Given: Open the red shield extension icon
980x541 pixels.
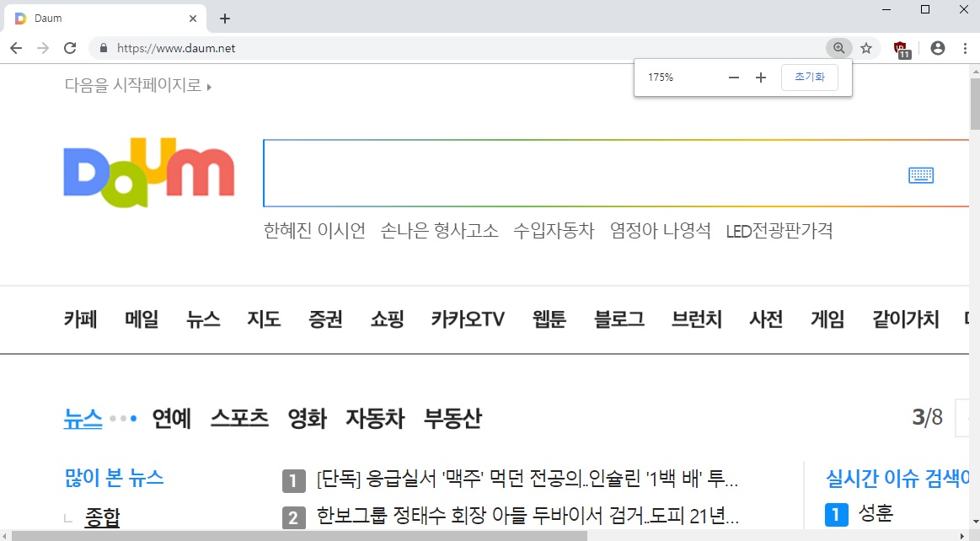Looking at the screenshot, I should coord(902,49).
